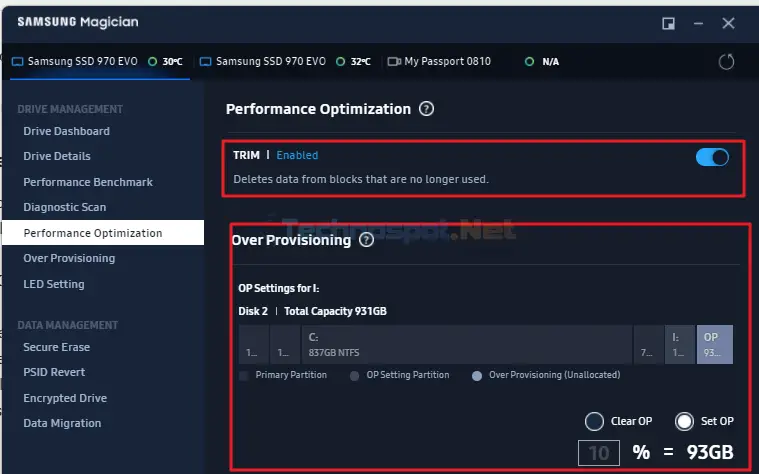Screen dimensions: 759x474
Task: Toggle the TRIM switch off
Action: (x=712, y=157)
